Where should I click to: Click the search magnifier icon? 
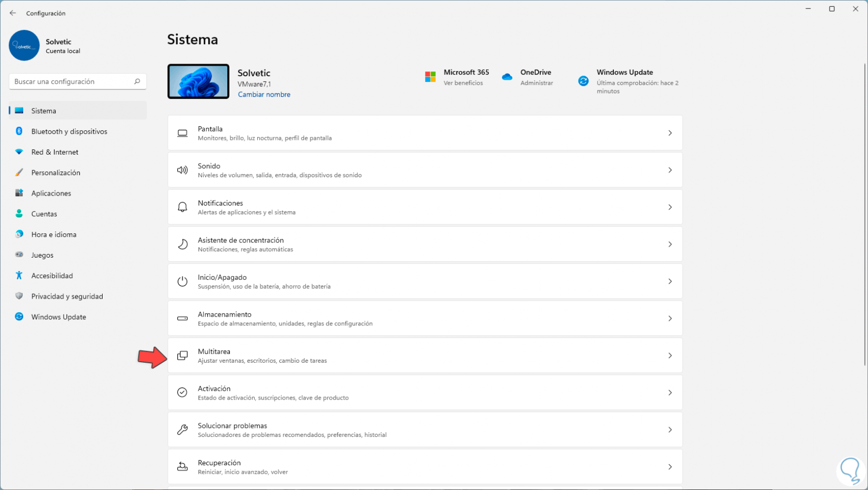click(137, 81)
